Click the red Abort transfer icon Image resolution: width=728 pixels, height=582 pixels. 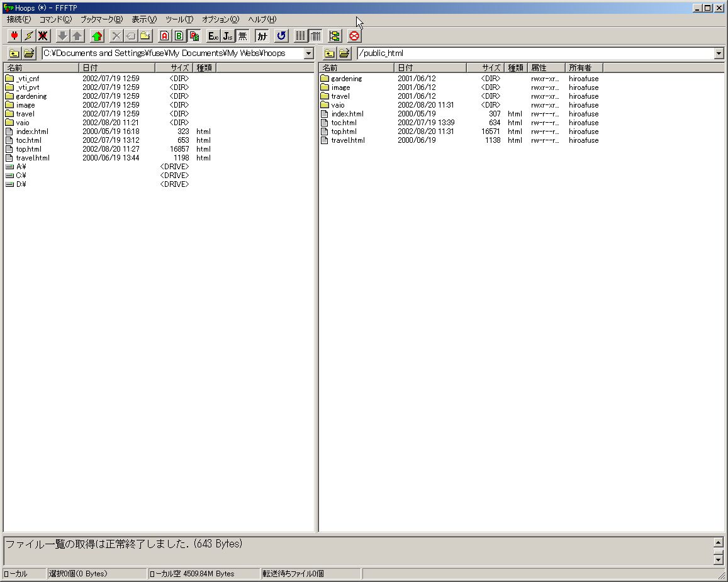tap(354, 36)
